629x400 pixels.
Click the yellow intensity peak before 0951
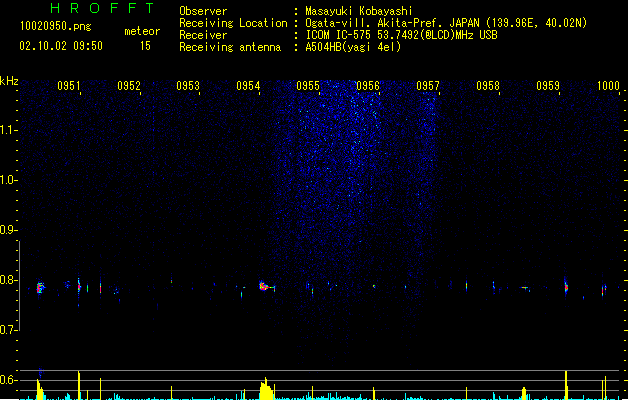pyautogui.click(x=40, y=390)
